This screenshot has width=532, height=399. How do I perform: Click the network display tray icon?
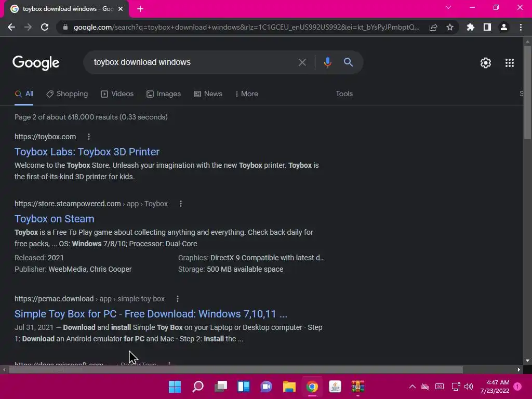(x=456, y=387)
